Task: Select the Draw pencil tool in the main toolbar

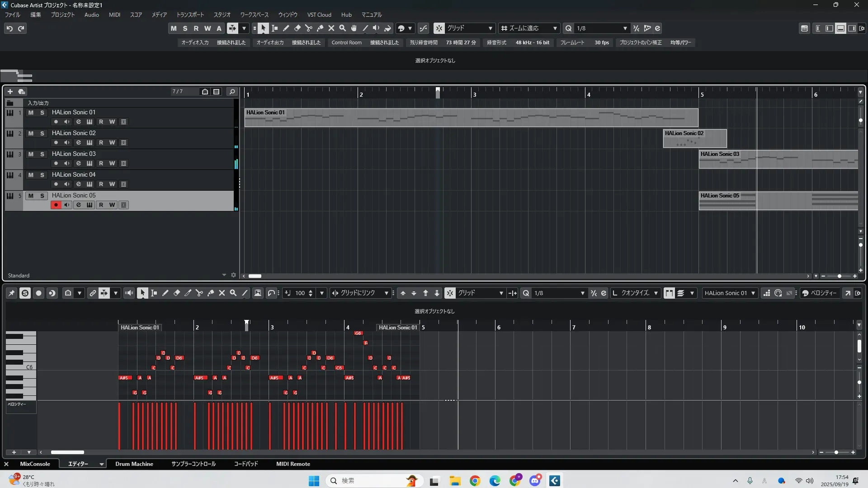Action: click(286, 28)
